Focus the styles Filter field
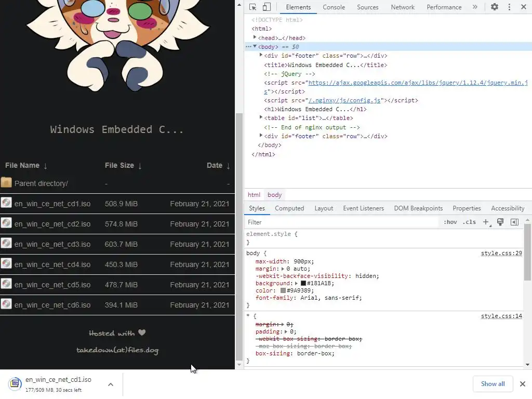 click(x=341, y=222)
